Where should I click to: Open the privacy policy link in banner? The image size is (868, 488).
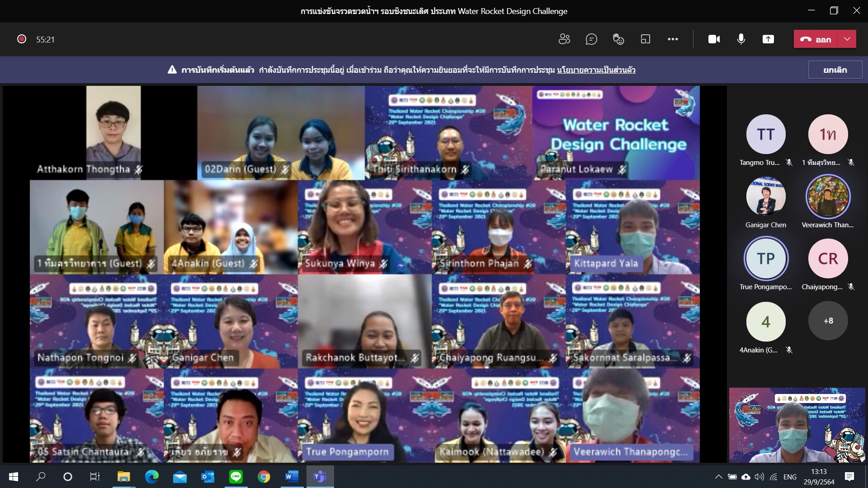pyautogui.click(x=596, y=70)
